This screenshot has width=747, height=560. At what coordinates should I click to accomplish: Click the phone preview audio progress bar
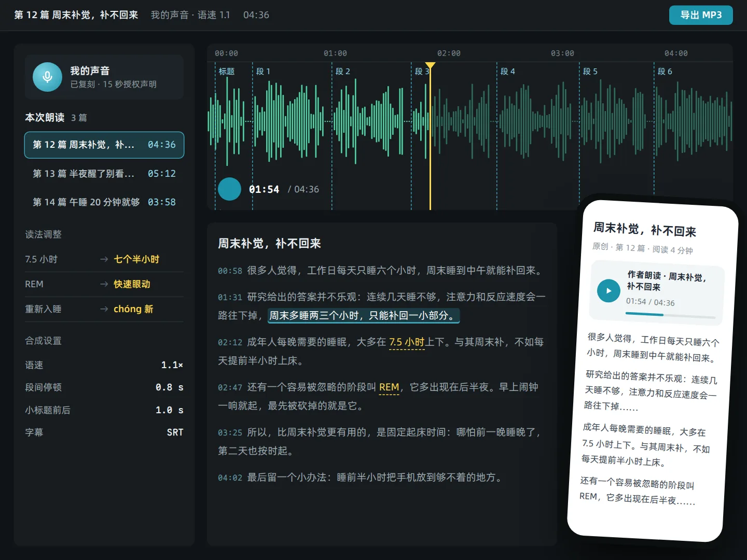(670, 315)
